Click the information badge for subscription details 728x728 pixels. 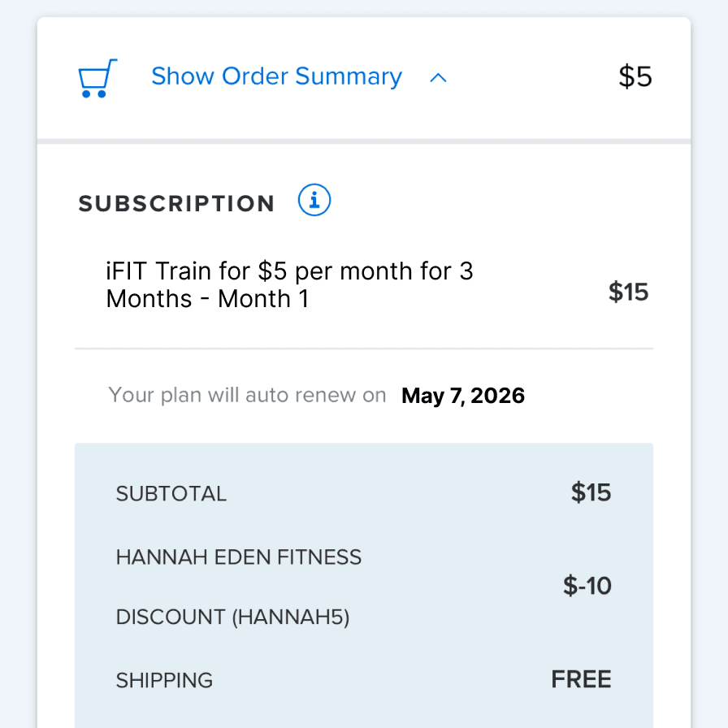314,200
